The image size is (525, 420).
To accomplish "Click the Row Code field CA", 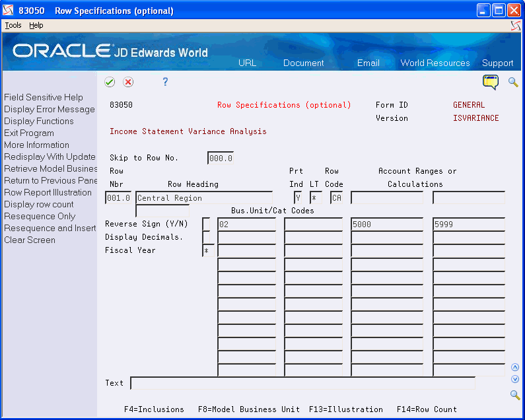I will tap(336, 198).
